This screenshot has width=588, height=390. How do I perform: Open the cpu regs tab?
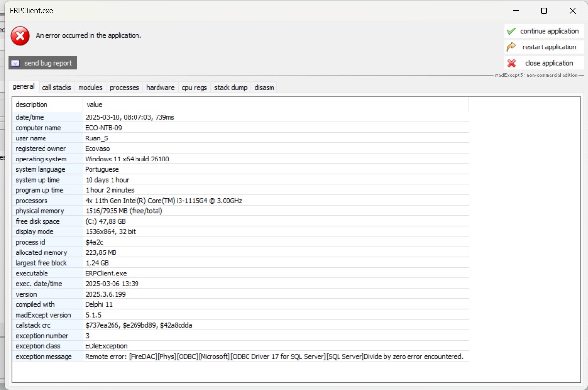(194, 87)
